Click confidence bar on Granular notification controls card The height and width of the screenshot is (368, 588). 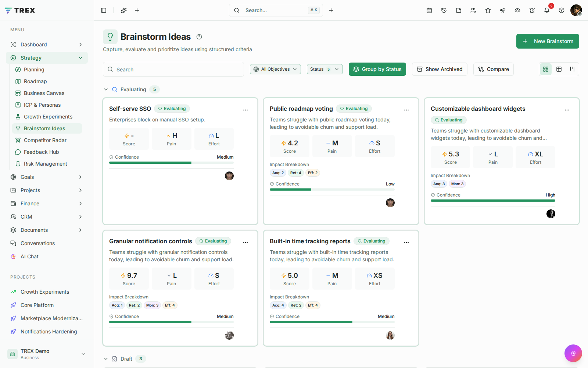pos(171,322)
